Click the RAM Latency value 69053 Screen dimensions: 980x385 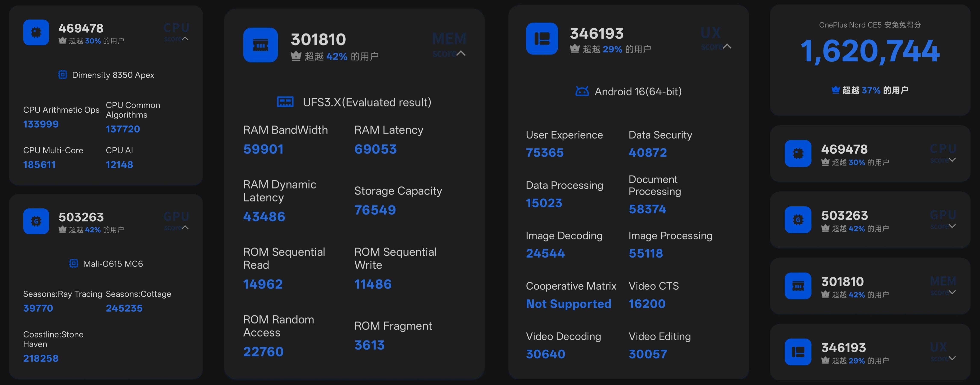tap(376, 149)
